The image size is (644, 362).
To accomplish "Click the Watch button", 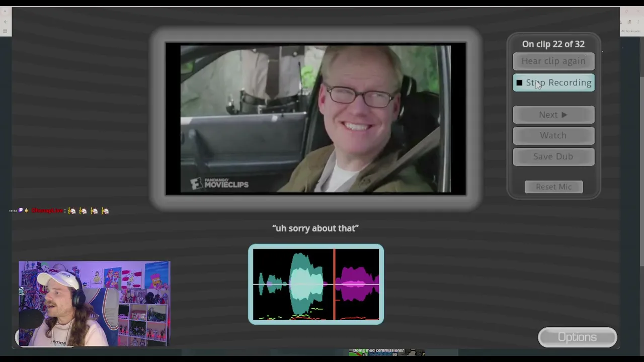I will (553, 136).
